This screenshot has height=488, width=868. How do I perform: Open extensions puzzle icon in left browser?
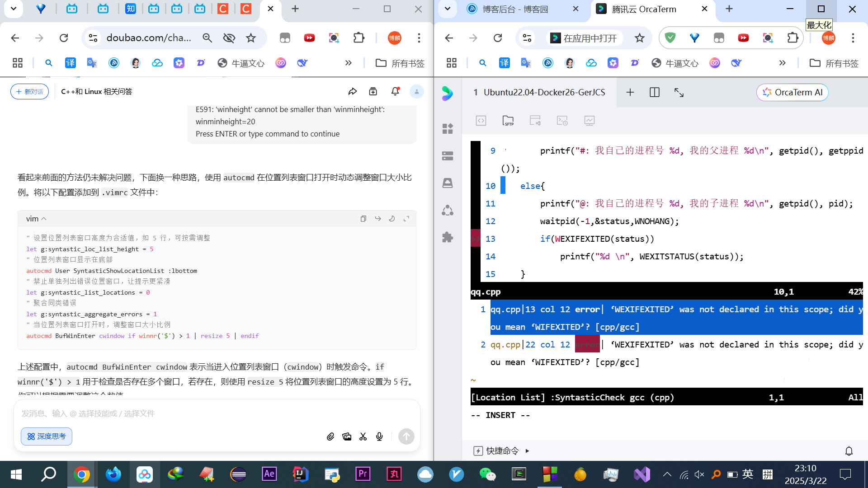(359, 38)
